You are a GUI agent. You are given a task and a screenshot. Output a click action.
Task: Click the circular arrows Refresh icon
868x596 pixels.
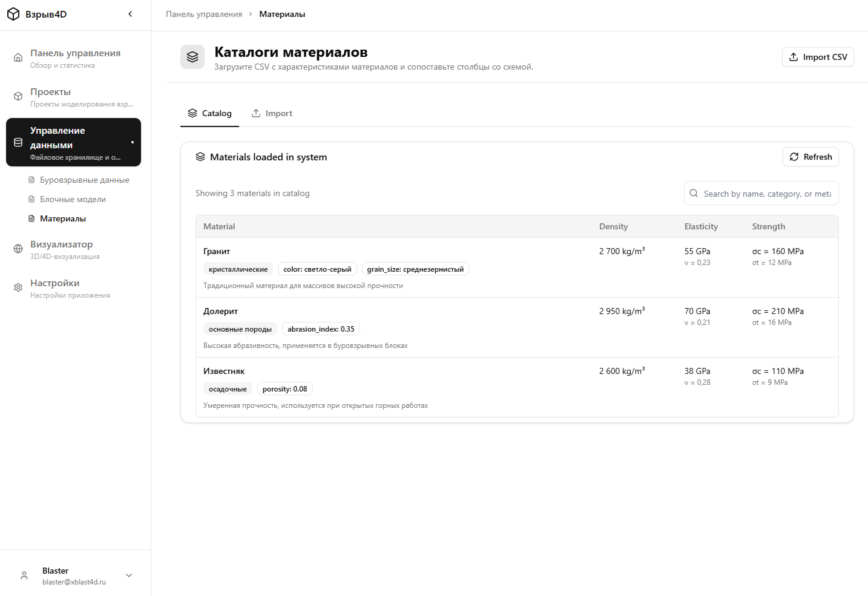794,157
